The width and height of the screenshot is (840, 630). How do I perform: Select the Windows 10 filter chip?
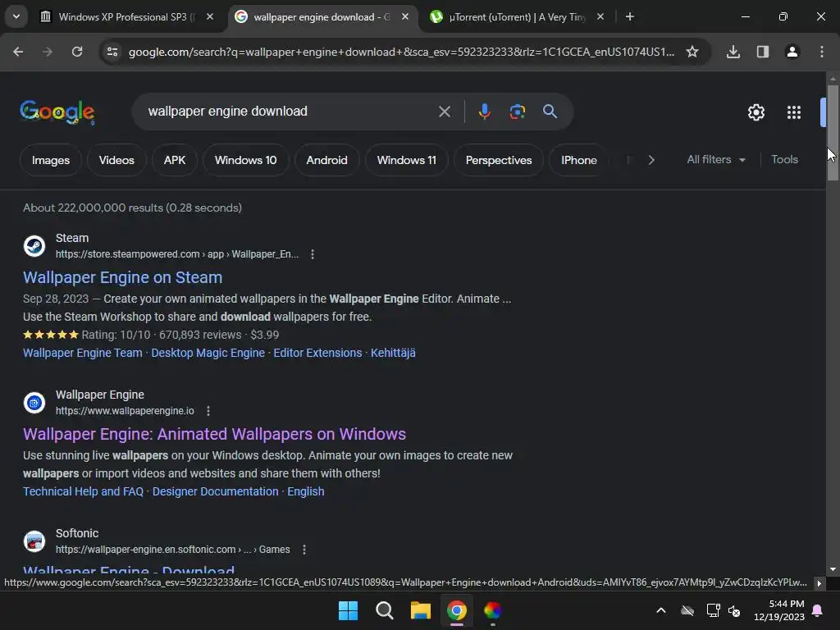tap(246, 160)
